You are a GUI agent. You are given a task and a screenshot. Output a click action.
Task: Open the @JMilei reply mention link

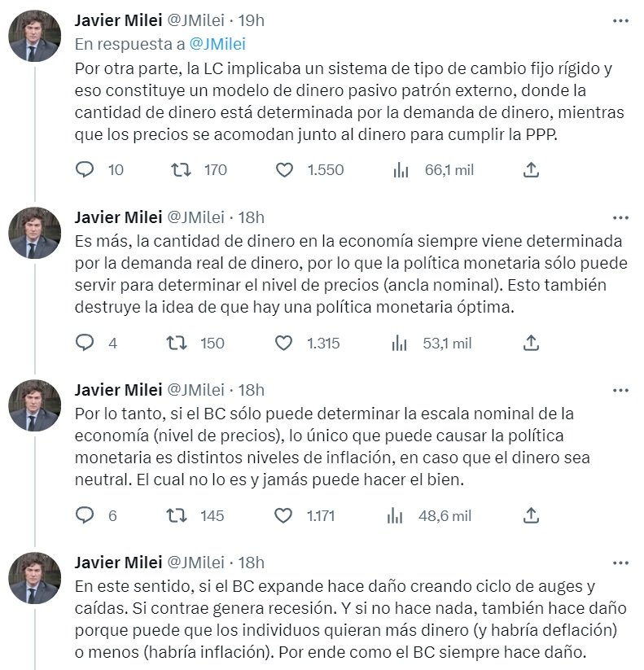tap(217, 44)
